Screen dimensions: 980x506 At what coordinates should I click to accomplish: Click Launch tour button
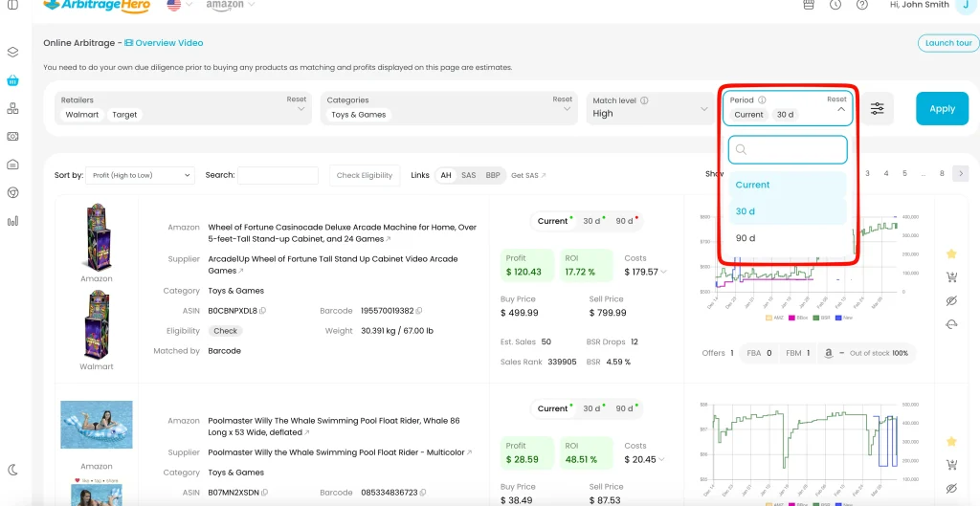tap(948, 43)
